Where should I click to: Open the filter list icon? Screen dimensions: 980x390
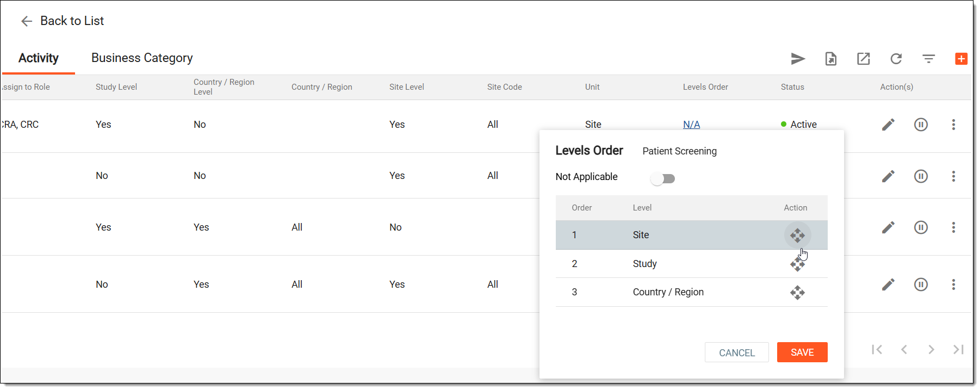[x=929, y=59]
